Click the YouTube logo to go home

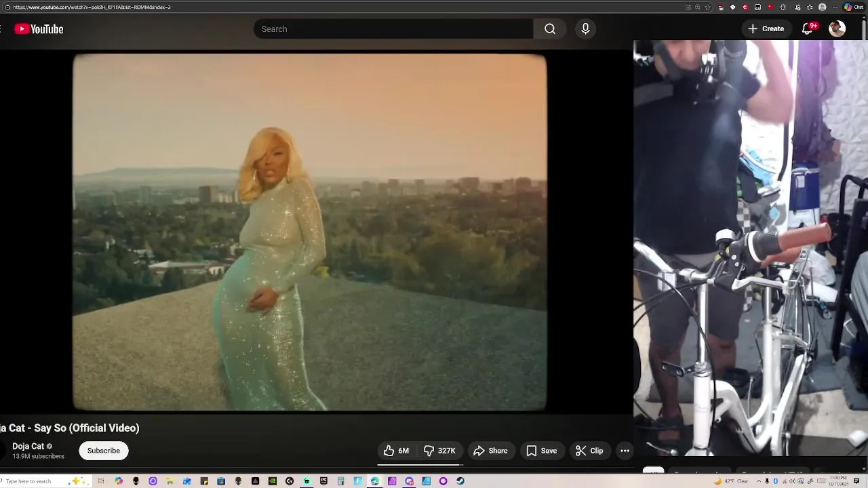[39, 29]
